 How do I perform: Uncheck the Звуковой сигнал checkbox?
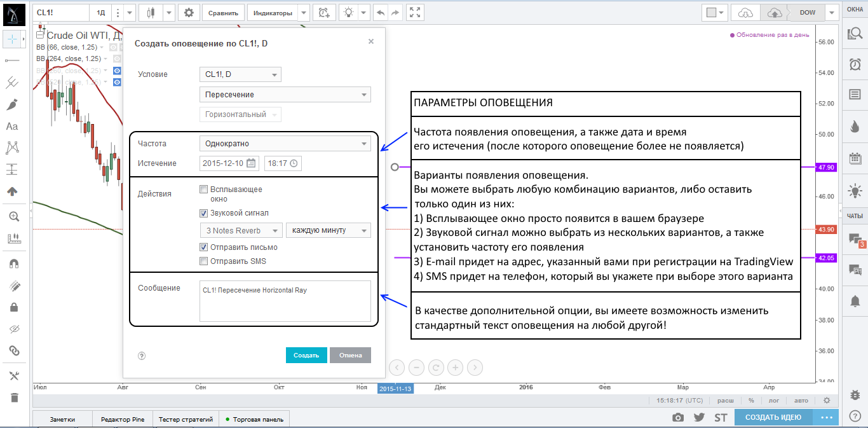point(203,214)
